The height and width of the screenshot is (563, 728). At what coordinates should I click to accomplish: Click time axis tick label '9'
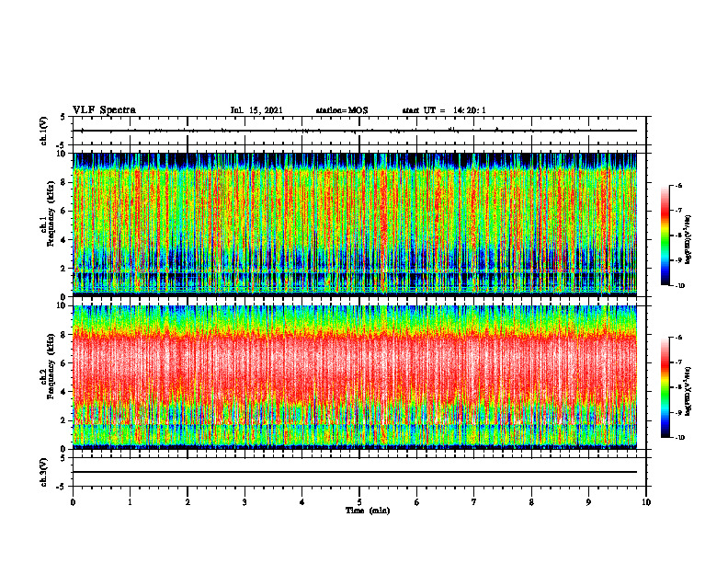click(588, 502)
